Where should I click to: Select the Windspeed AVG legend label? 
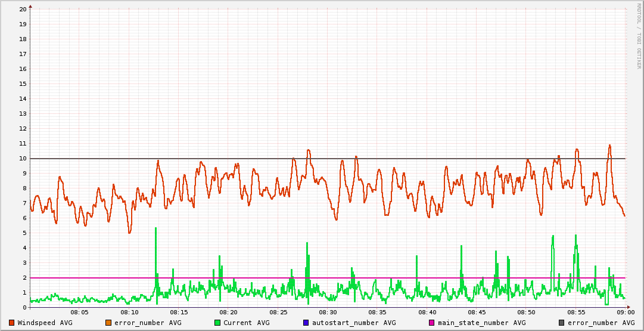coord(45,323)
